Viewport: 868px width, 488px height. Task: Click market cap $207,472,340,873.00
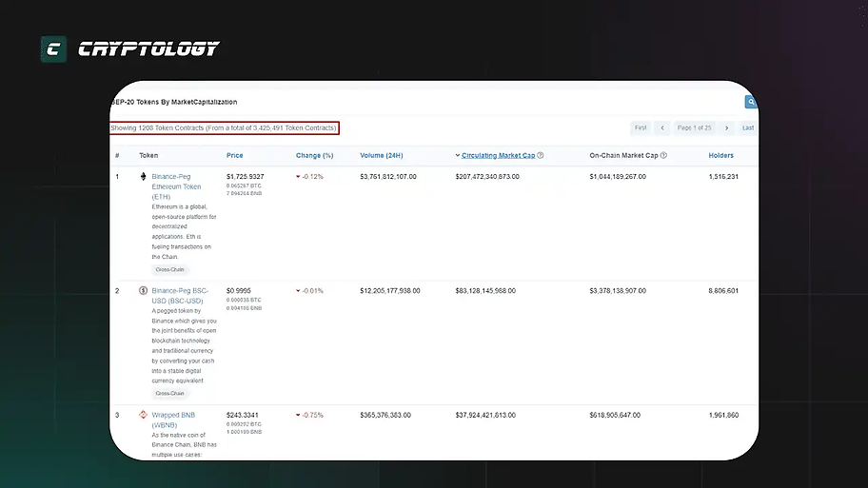pos(487,177)
